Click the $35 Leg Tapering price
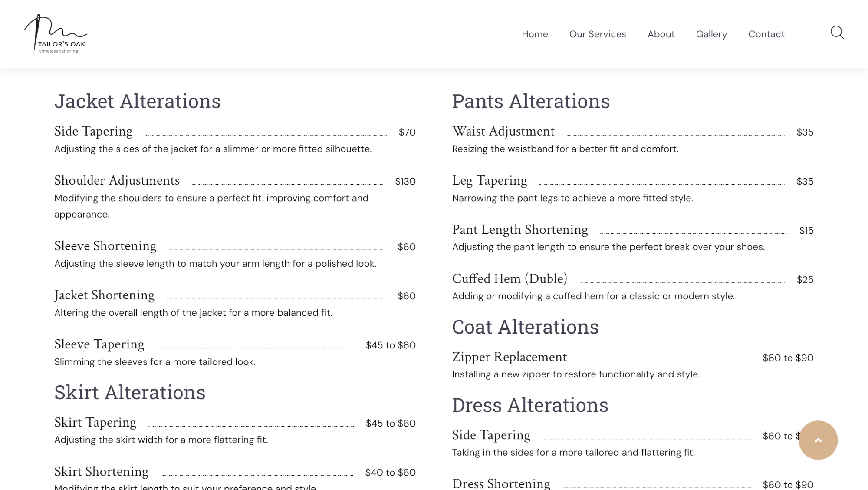The image size is (868, 490). (805, 181)
